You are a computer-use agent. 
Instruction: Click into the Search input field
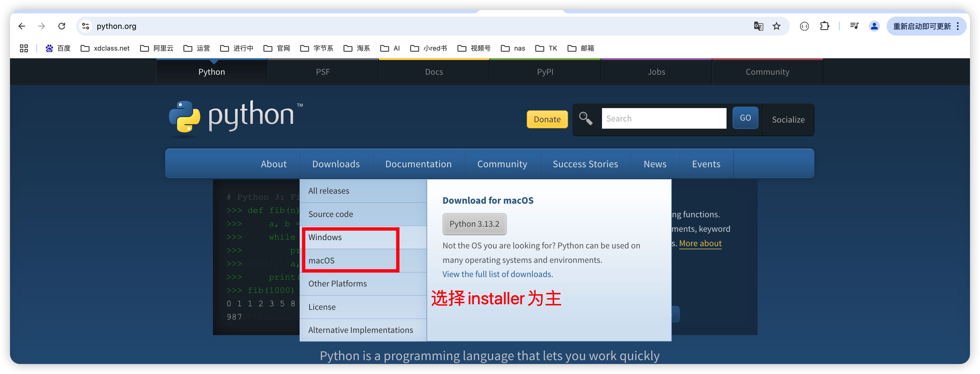coord(663,119)
